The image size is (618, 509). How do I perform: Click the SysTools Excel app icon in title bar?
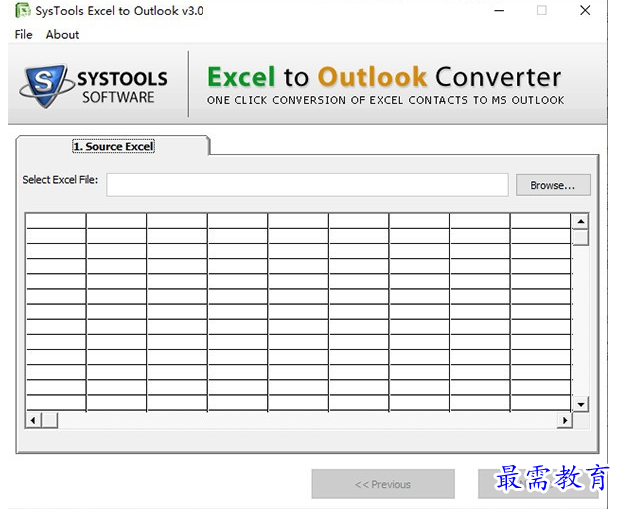22,11
